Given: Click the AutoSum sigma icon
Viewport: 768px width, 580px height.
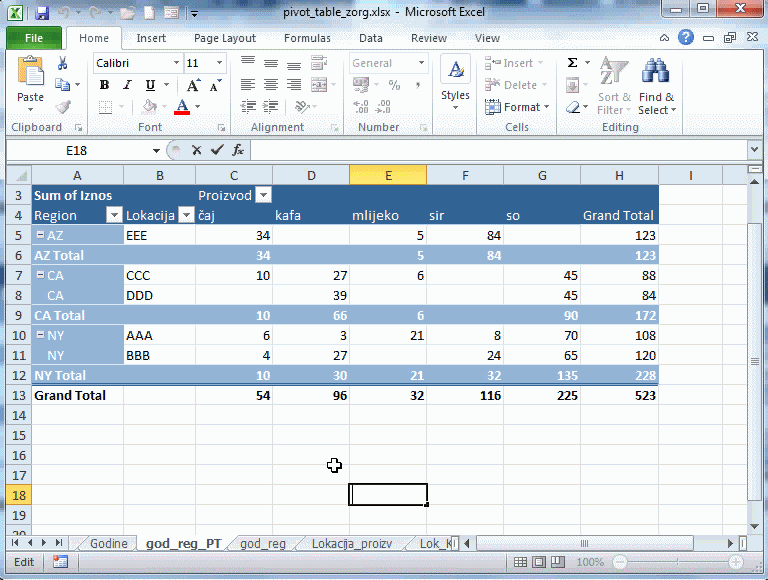Looking at the screenshot, I should (x=572, y=63).
